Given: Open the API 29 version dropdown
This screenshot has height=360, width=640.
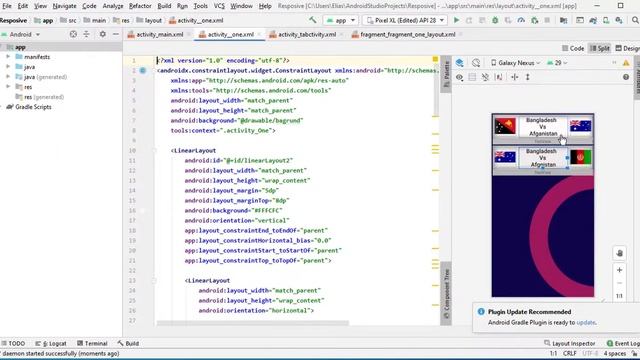Looking at the screenshot, I should point(557,63).
